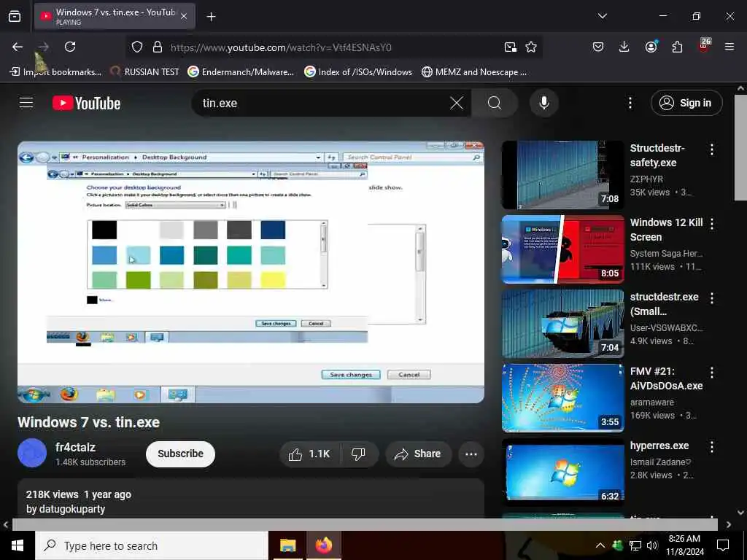This screenshot has height=560, width=747.
Task: Click the page vertical scrollbar thumb
Action: (x=741, y=147)
